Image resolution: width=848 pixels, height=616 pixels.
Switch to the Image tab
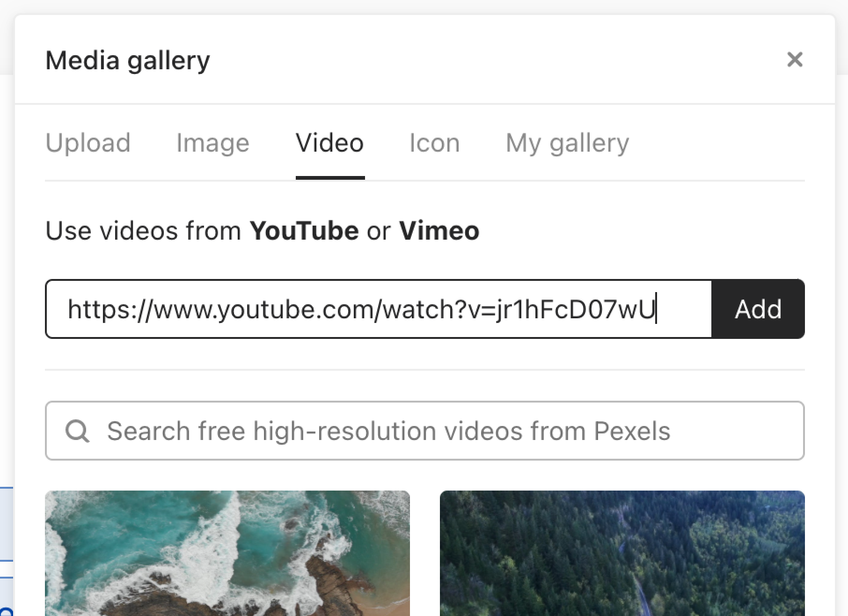(x=213, y=143)
